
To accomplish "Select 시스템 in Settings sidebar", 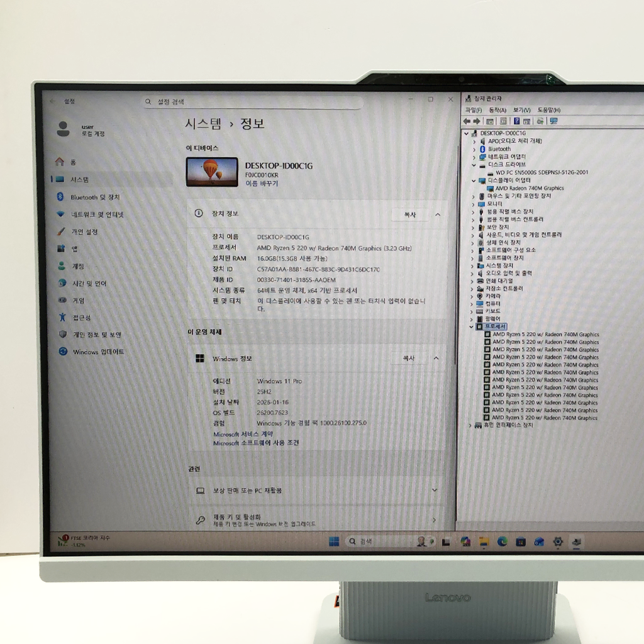I will point(111,179).
